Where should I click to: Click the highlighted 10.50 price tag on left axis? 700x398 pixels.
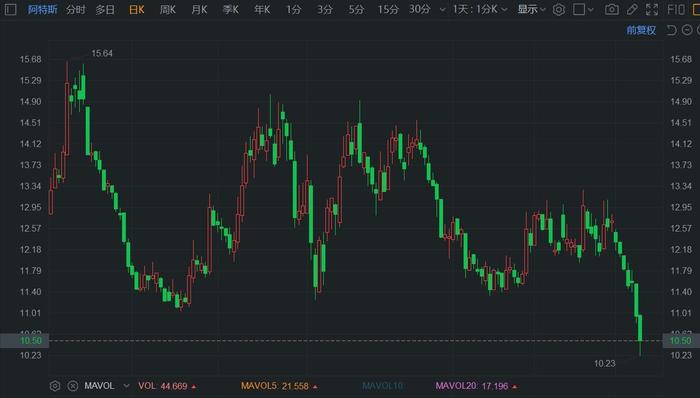[x=25, y=341]
